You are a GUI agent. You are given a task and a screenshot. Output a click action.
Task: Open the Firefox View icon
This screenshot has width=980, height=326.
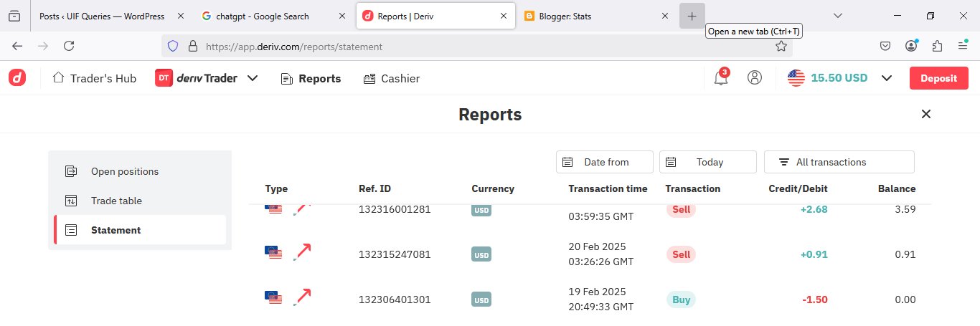[x=14, y=16]
